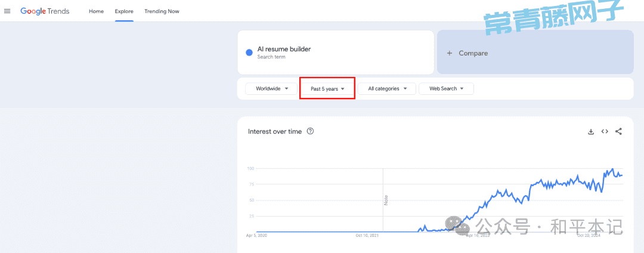Expand the All categories dropdown

387,89
